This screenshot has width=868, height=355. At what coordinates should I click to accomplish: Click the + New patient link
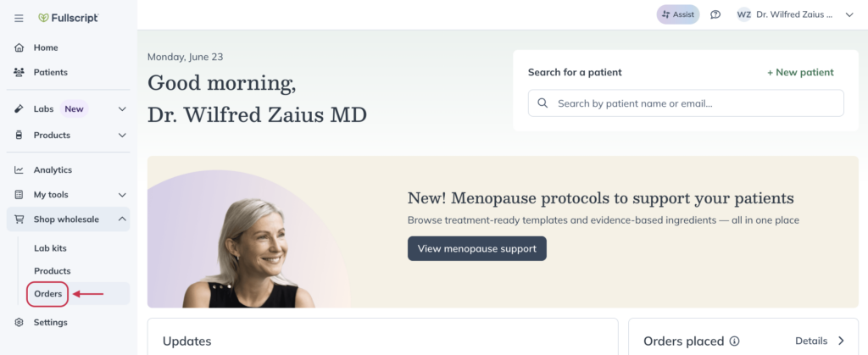pos(800,72)
